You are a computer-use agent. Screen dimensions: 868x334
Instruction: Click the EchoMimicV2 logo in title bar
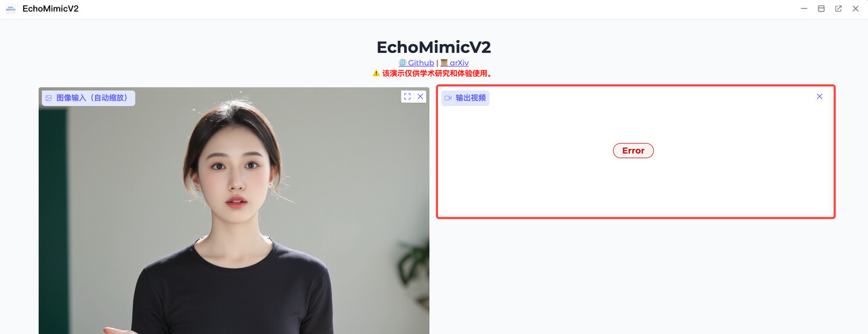pos(10,9)
